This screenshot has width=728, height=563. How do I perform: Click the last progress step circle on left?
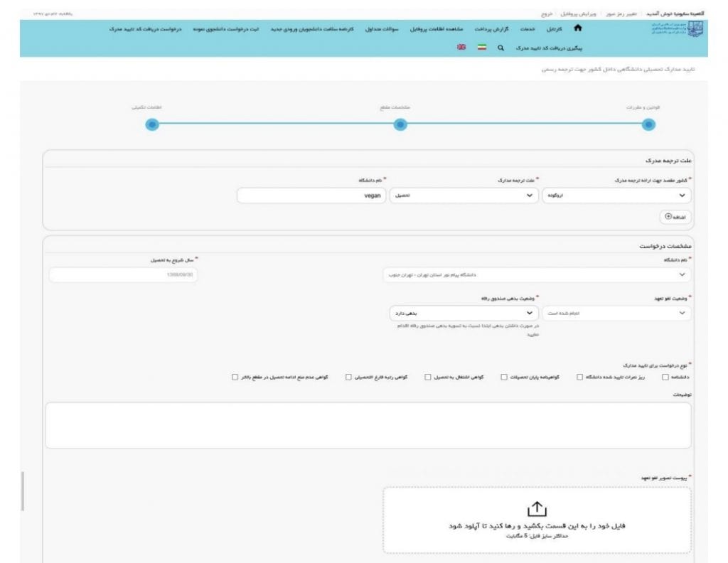(x=151, y=124)
